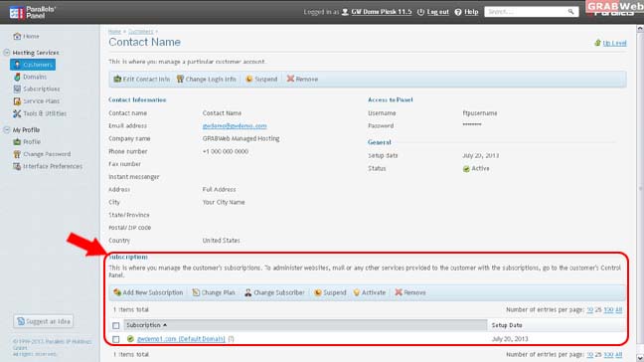Click the Up Level arrow icon
This screenshot has height=362, width=644.
[597, 43]
